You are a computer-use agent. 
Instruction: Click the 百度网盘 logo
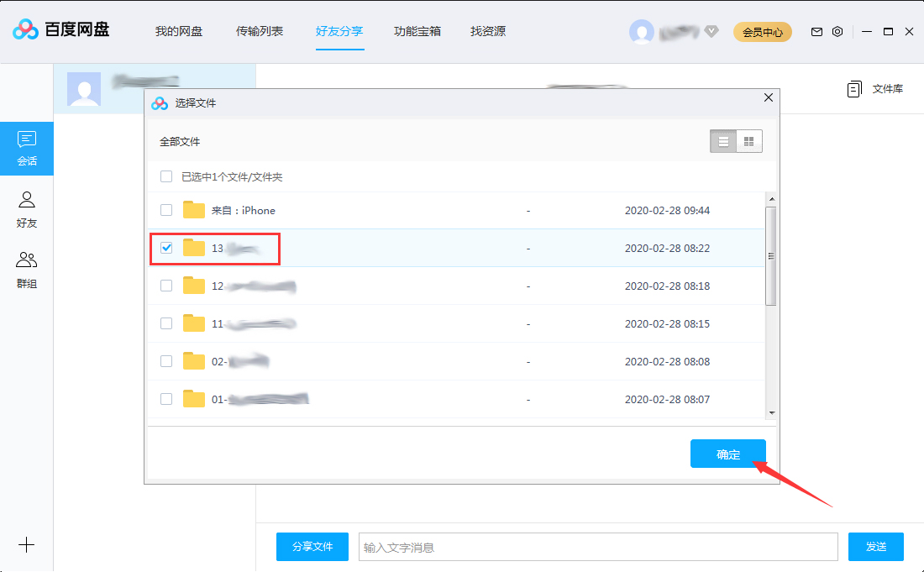click(59, 30)
